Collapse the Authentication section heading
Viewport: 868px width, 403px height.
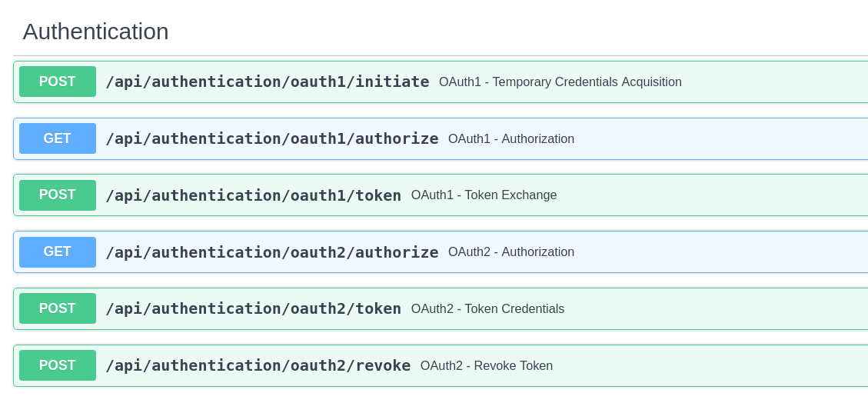95,32
